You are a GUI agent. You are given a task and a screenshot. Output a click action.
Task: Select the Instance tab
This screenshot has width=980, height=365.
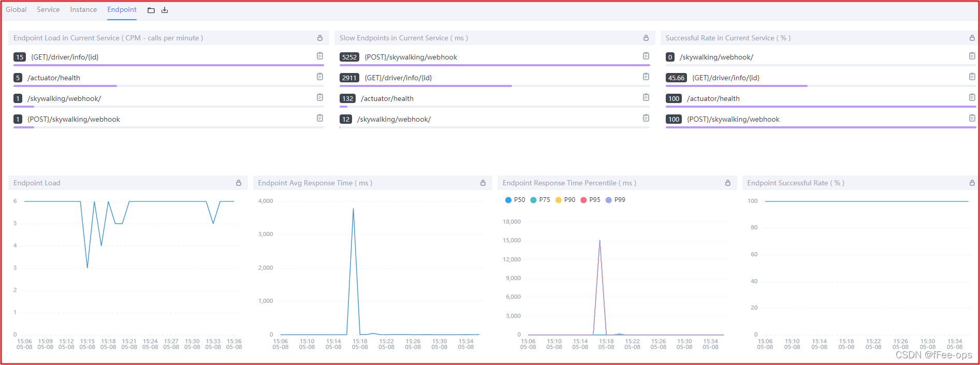tap(83, 10)
